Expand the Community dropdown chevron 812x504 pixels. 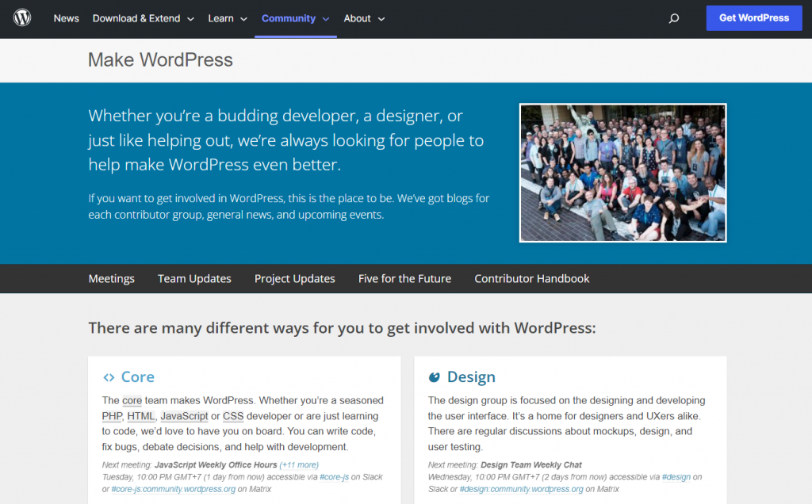point(328,18)
